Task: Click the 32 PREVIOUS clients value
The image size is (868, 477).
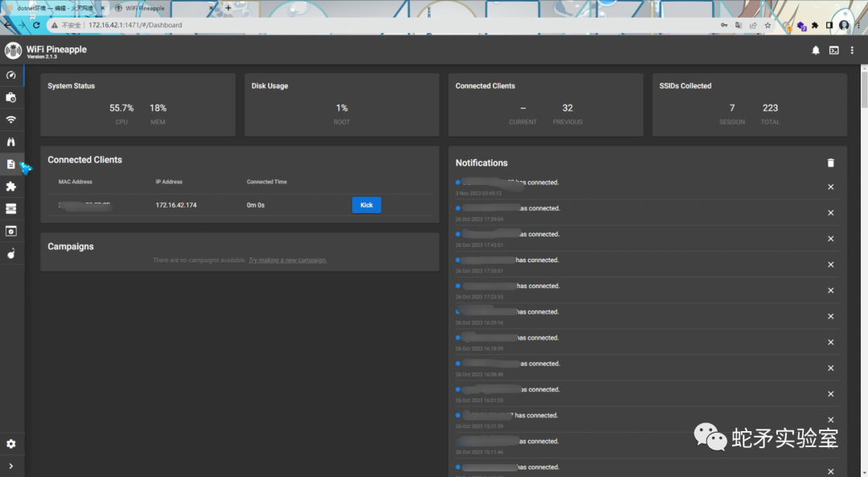Action: point(567,108)
